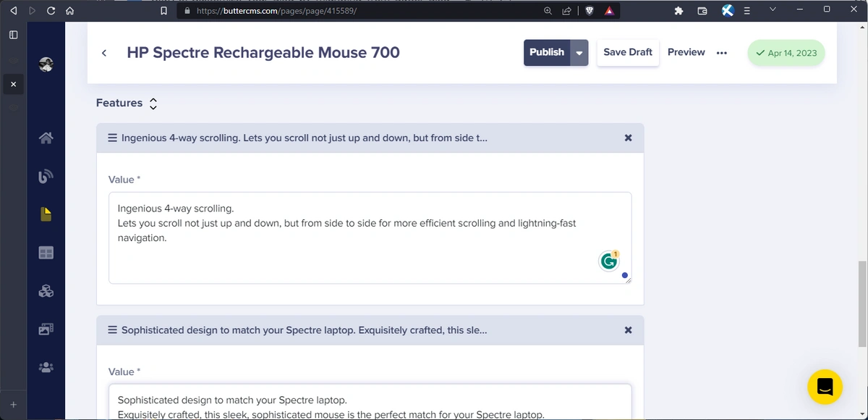Open Brave Shields lion icon
868x420 pixels.
(590, 11)
